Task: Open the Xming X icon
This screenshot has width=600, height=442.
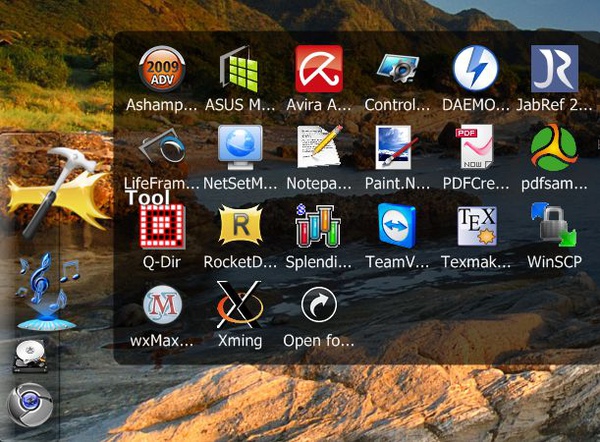Action: tap(240, 305)
